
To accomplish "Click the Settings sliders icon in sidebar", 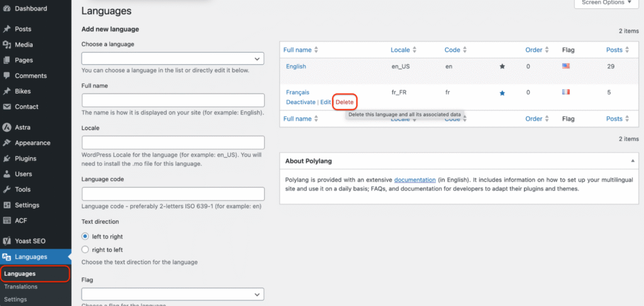I will point(6,205).
